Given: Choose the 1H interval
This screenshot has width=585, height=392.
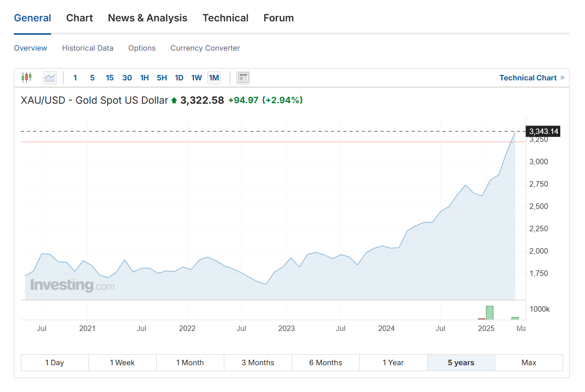Looking at the screenshot, I should point(144,77).
